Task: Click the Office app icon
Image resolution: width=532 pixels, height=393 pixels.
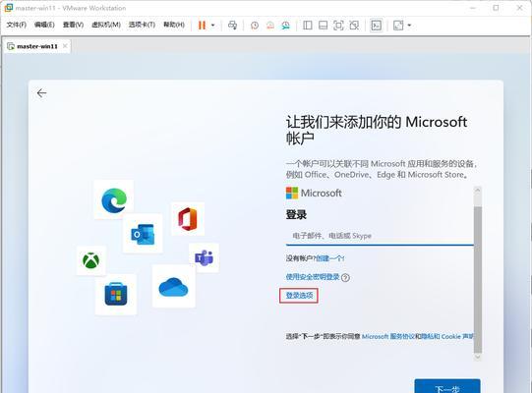Action: (188, 219)
